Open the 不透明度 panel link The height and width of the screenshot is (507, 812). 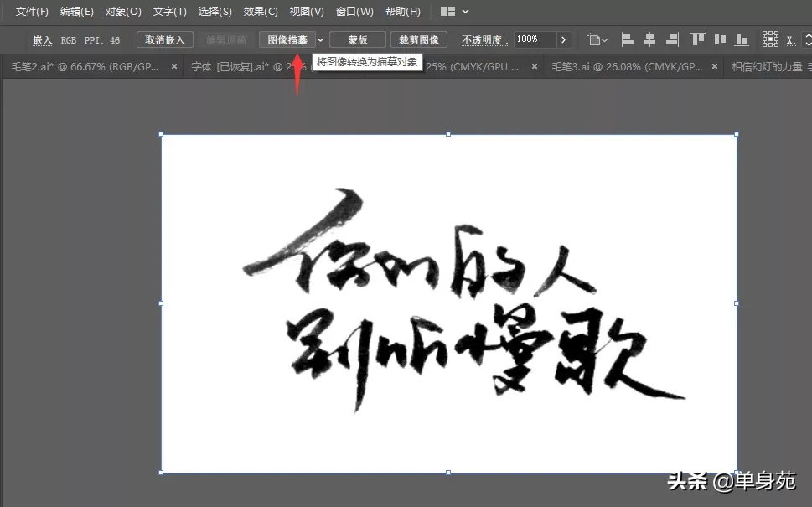(x=484, y=40)
